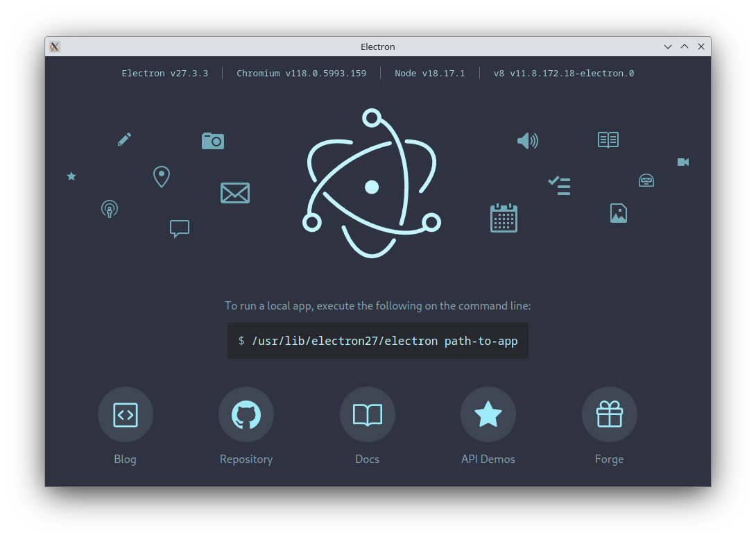The image size is (756, 540).
Task: Click the speech bubble chat icon
Action: [x=180, y=228]
